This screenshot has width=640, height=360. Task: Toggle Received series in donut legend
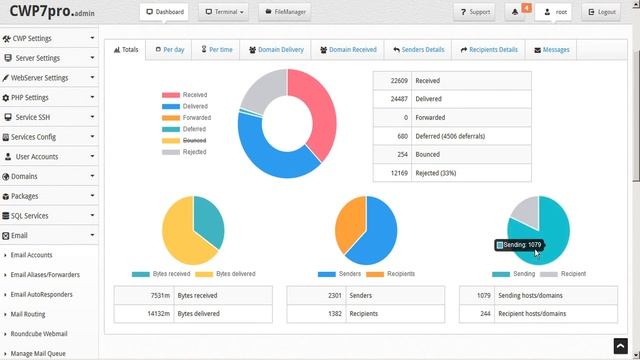(x=184, y=95)
